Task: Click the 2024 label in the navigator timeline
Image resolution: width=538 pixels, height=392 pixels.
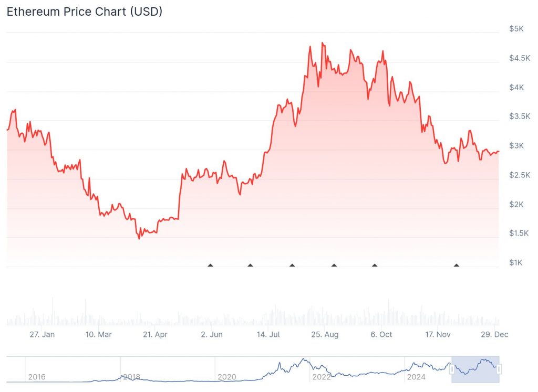Action: (x=416, y=377)
